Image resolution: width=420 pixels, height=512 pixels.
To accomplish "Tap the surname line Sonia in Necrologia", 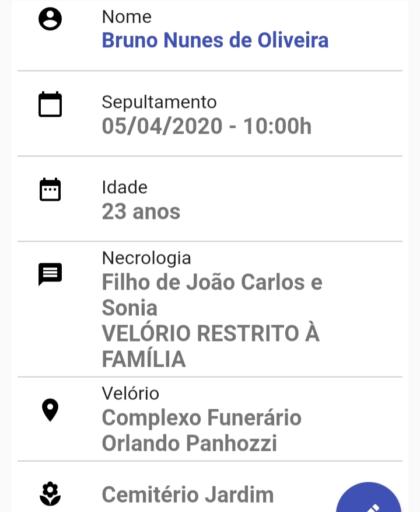I will click(x=129, y=308).
